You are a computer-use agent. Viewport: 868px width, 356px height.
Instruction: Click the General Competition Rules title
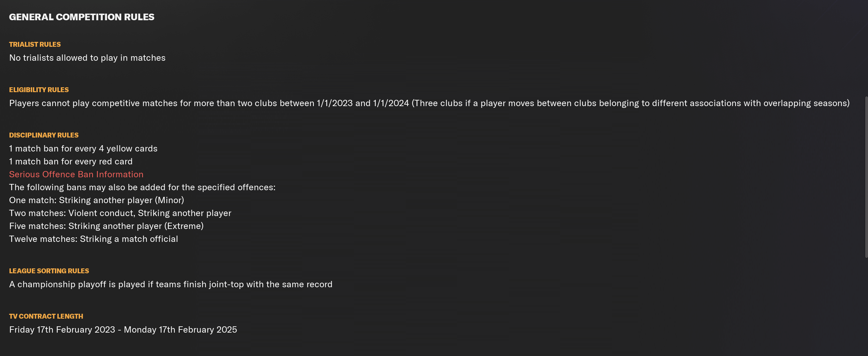click(x=81, y=17)
